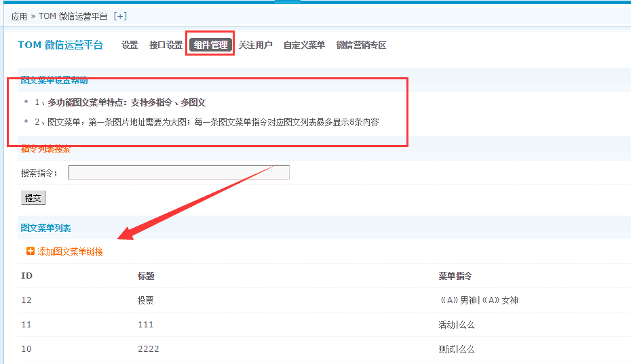Click the 提交 button
This screenshot has width=631, height=364.
coord(33,198)
